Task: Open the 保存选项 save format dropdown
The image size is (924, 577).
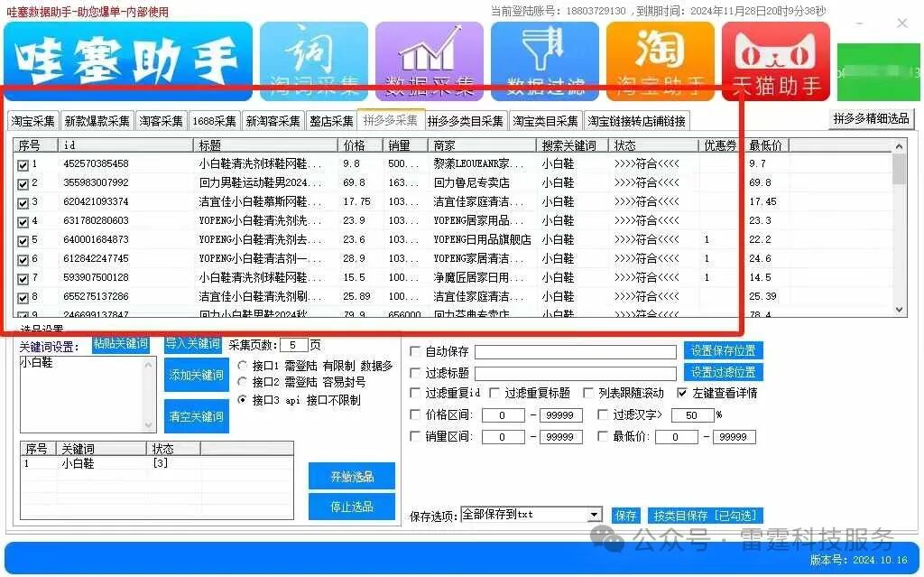Action: (595, 514)
